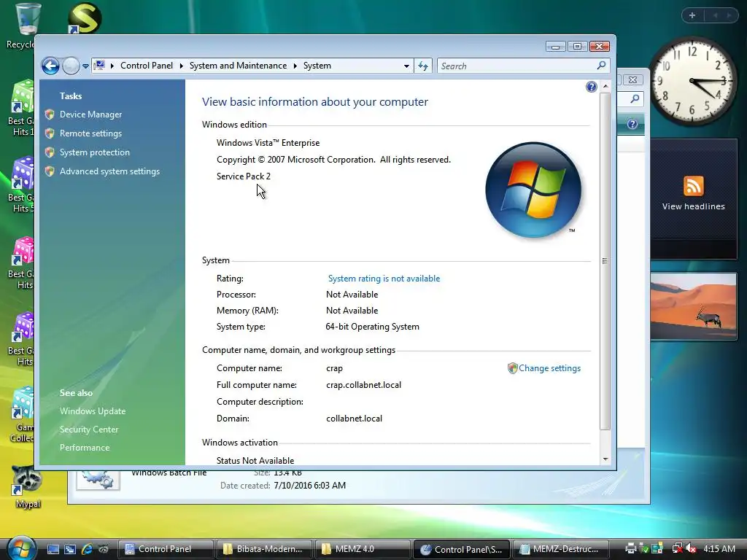Go back with the blue Back arrow

(x=50, y=66)
